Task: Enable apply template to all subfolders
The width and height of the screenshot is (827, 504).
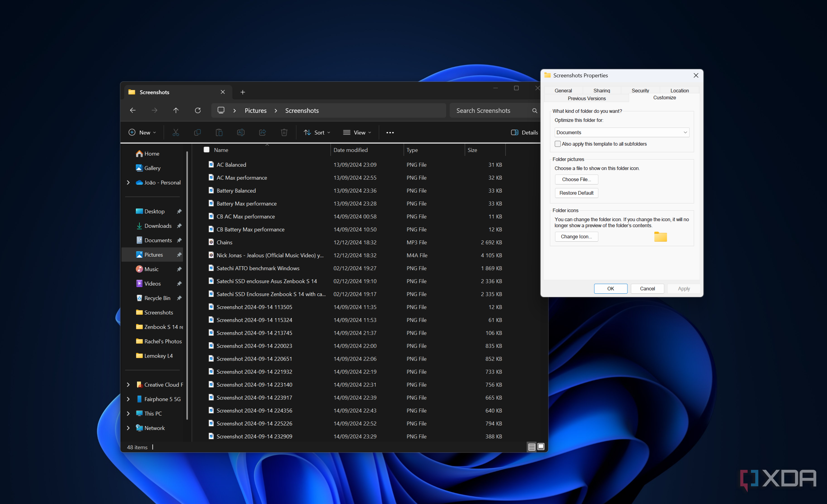Action: pyautogui.click(x=557, y=144)
